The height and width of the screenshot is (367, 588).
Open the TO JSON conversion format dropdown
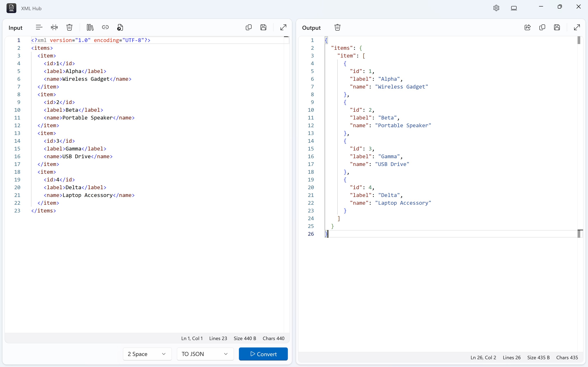coord(205,354)
